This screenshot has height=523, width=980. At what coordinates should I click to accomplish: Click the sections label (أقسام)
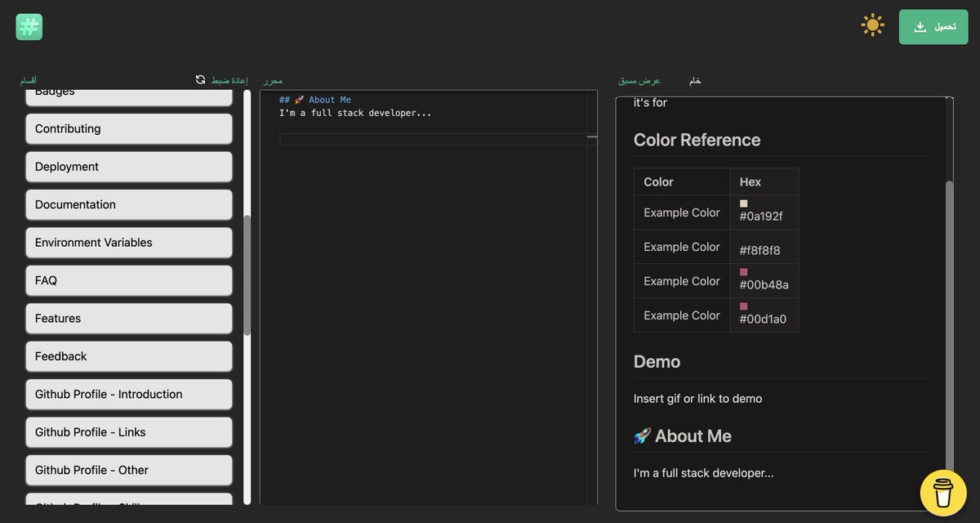28,81
